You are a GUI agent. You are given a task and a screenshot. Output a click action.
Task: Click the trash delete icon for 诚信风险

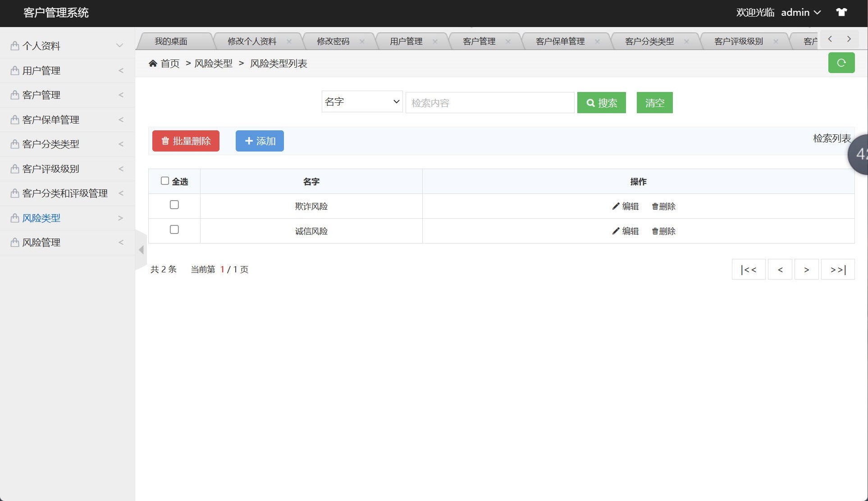coord(655,231)
